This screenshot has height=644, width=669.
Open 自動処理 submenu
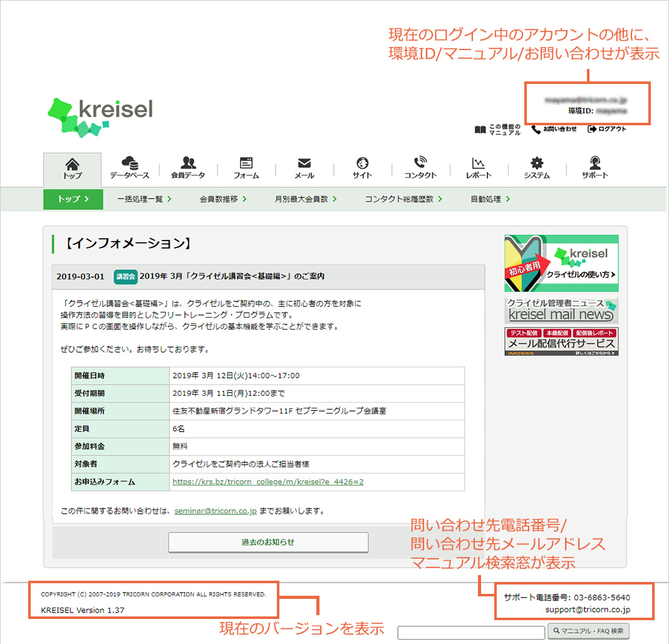point(490,199)
